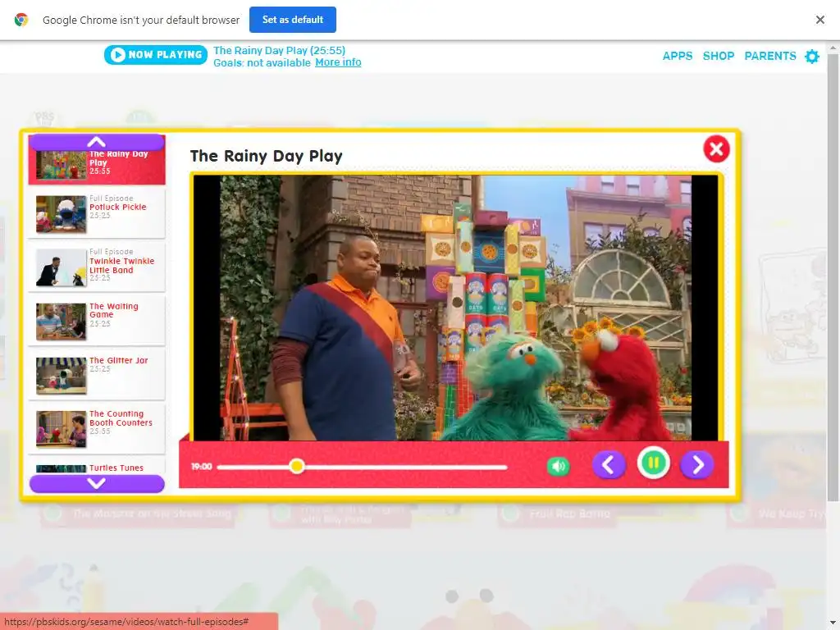
Task: Select Twinkle Twinkle Little Band episode title
Action: (121, 265)
